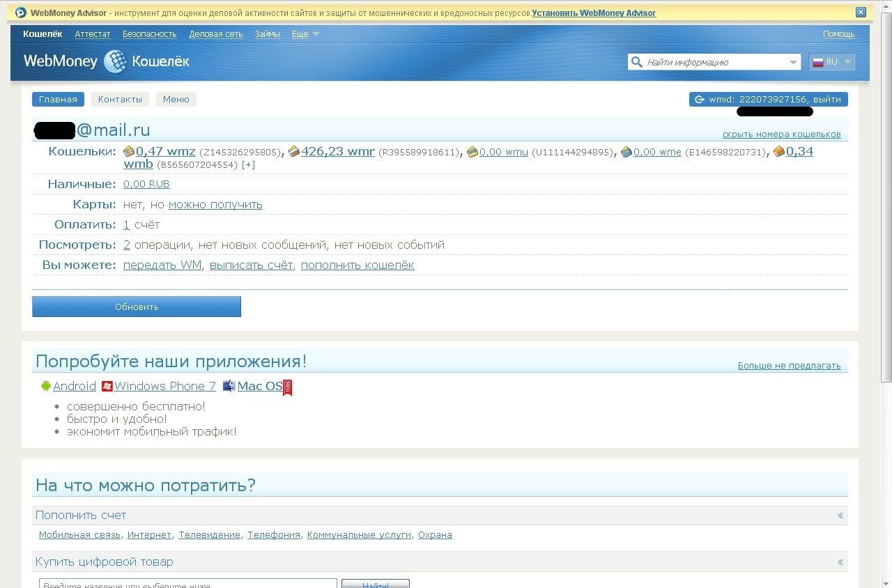The height and width of the screenshot is (588, 892).
Task: Open the Mac OS app link
Action: pyautogui.click(x=260, y=386)
